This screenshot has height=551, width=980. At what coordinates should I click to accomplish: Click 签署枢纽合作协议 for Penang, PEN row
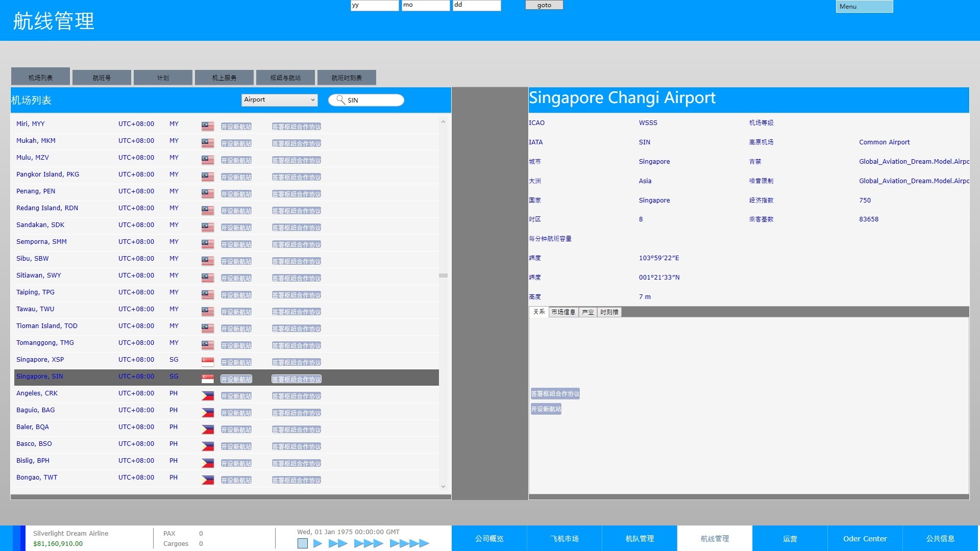[x=296, y=194]
